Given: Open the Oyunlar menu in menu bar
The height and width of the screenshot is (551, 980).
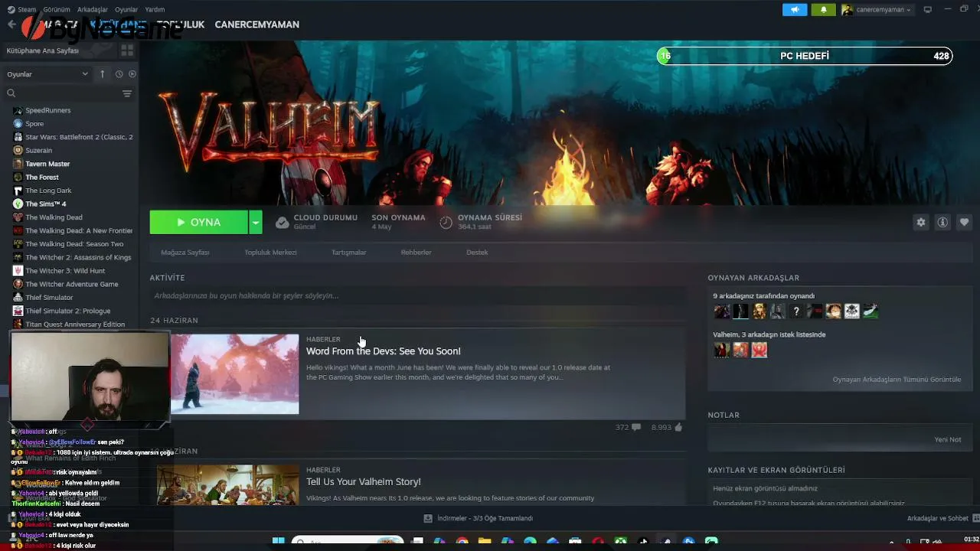Looking at the screenshot, I should pos(126,10).
